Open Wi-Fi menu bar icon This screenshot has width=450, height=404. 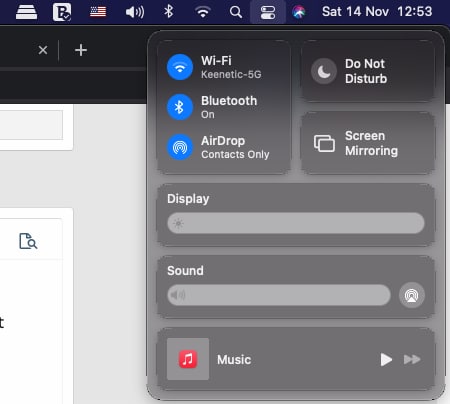pos(203,12)
